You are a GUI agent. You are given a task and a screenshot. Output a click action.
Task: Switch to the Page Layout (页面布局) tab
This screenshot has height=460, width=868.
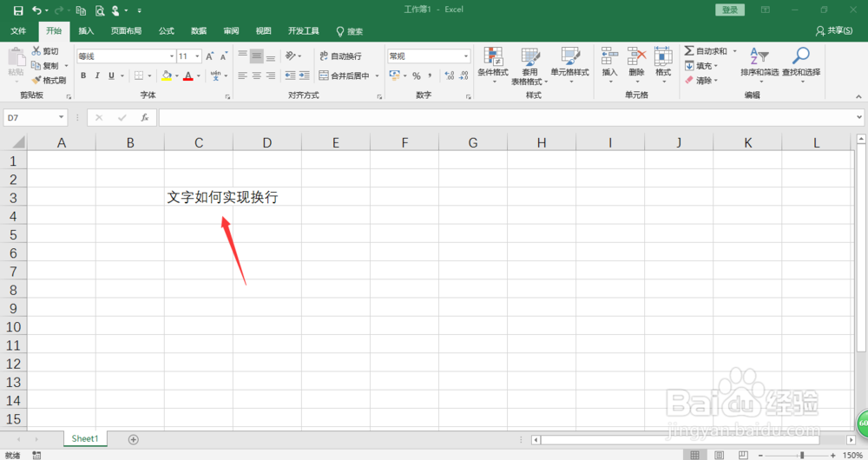(x=126, y=31)
